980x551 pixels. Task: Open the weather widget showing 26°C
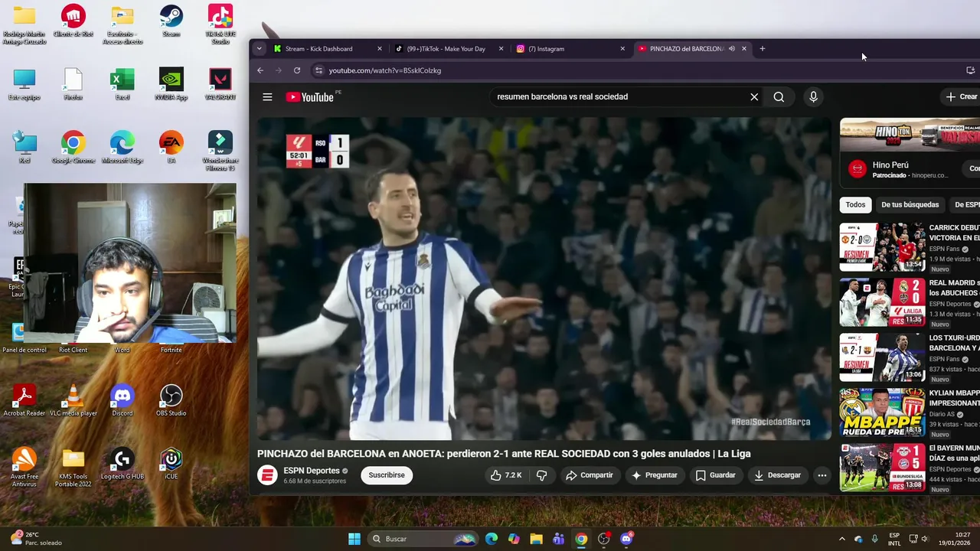coord(35,539)
